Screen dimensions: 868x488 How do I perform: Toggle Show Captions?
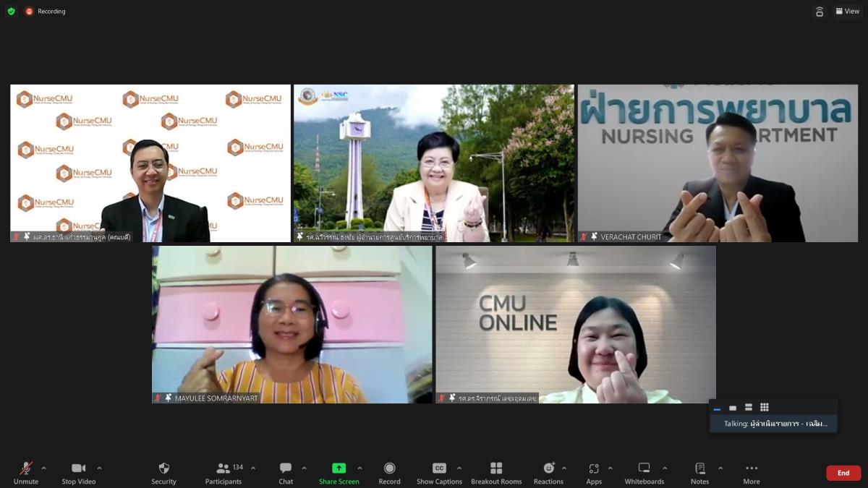pyautogui.click(x=439, y=473)
